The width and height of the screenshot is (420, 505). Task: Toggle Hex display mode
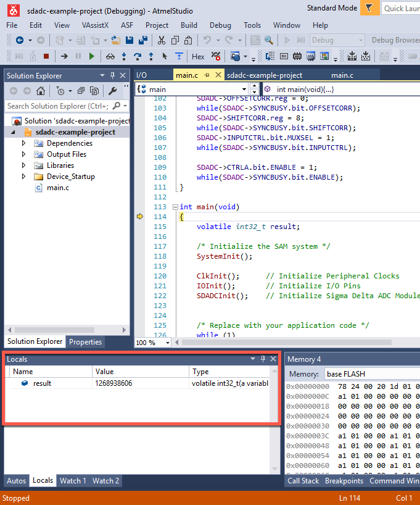(198, 57)
